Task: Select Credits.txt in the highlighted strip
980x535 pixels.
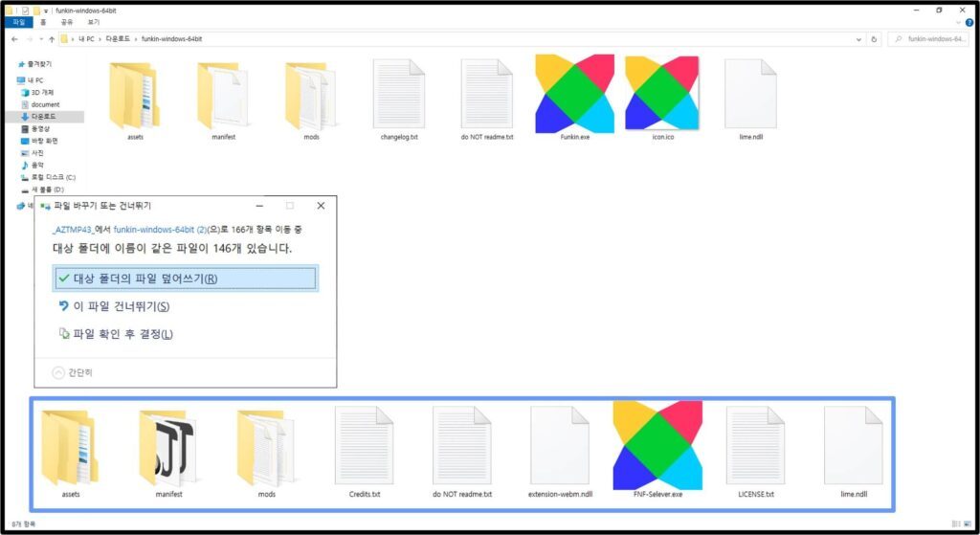Action: [x=365, y=452]
